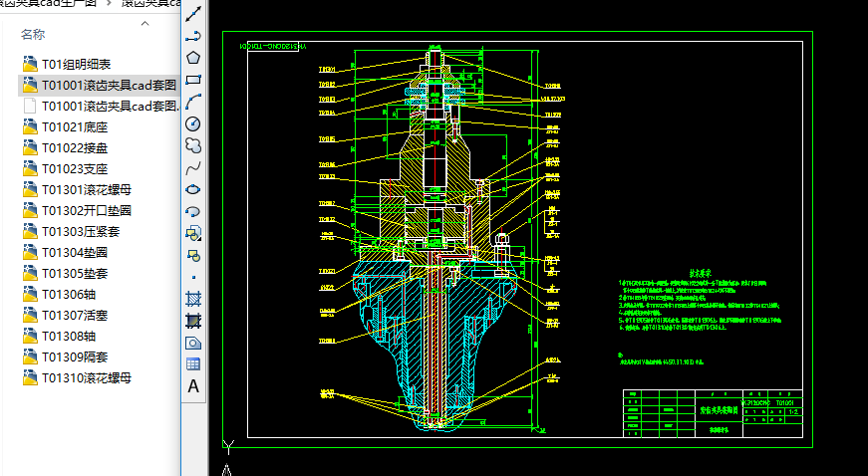Select the T01021底座 drawing file
The image size is (868, 476).
74,127
